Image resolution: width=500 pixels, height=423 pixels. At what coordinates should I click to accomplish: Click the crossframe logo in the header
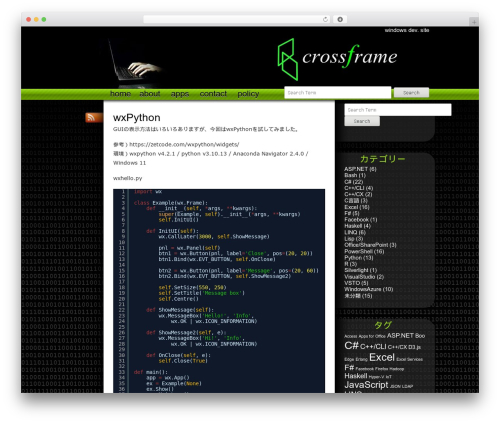[337, 59]
